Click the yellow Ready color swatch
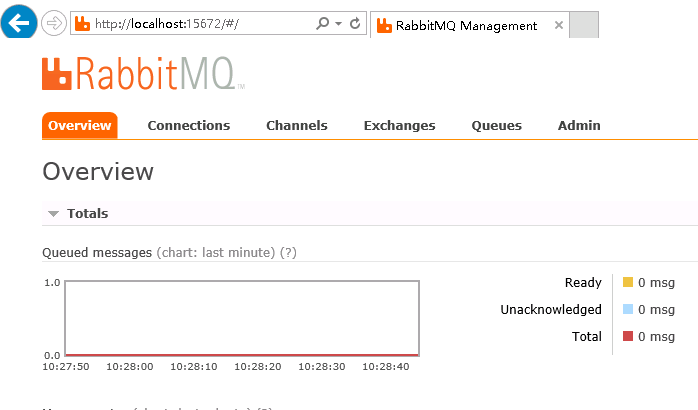 point(628,282)
